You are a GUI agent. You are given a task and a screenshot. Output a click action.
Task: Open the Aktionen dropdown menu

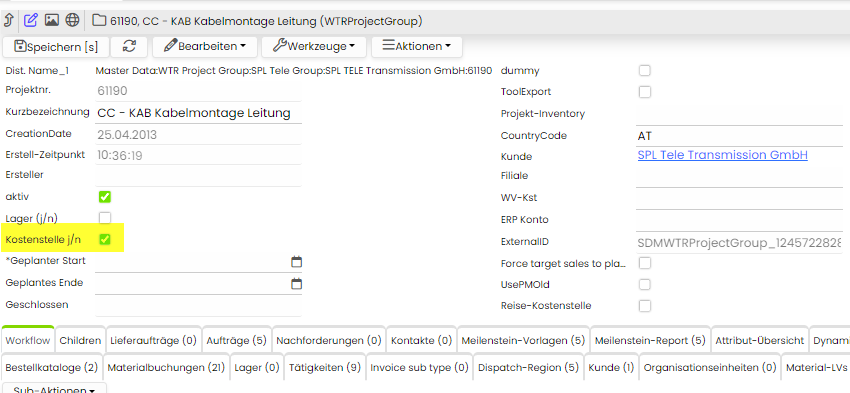click(x=417, y=47)
